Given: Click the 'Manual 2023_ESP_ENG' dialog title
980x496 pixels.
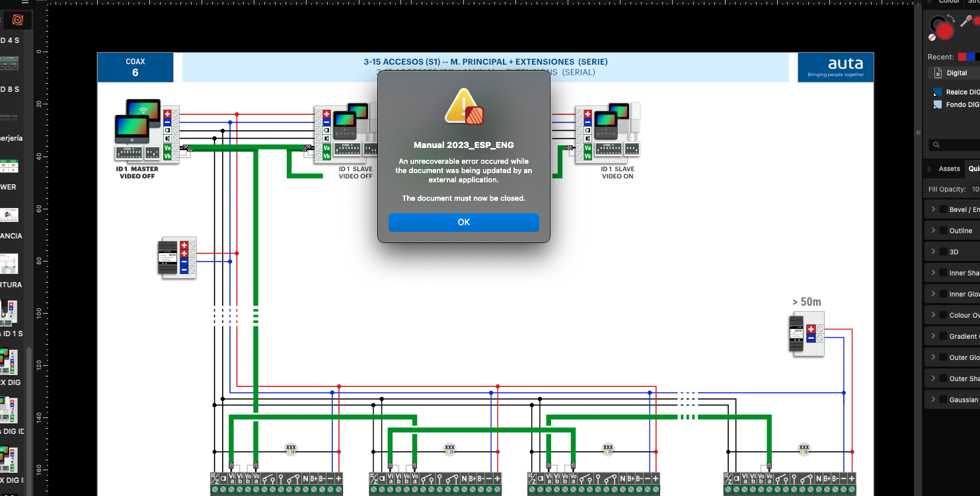Looking at the screenshot, I should (463, 145).
